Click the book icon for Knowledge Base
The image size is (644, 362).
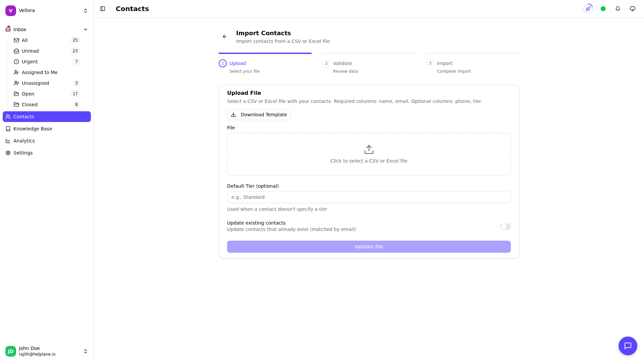[x=8, y=129]
